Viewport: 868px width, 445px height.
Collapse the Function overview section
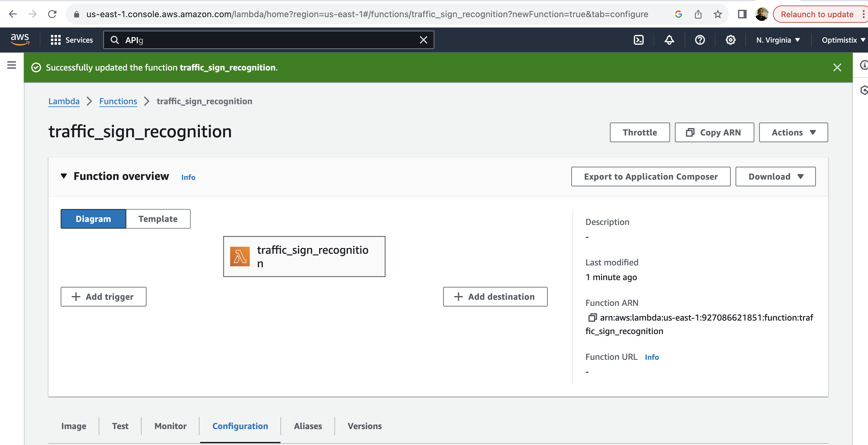pos(64,176)
